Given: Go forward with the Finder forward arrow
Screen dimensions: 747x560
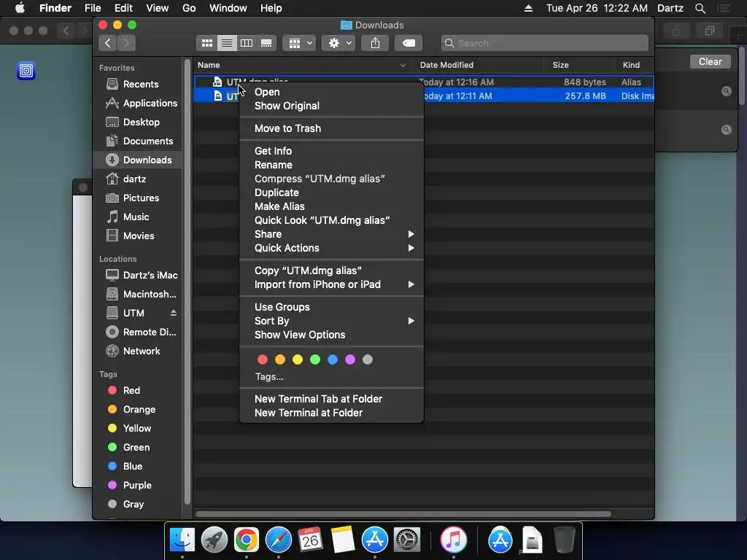Looking at the screenshot, I should tap(126, 43).
